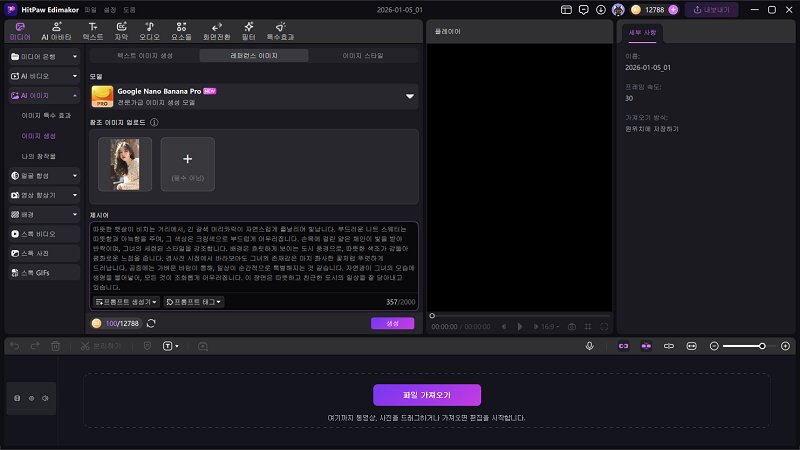The height and width of the screenshot is (450, 800).
Task: Open the 미디어 (Media) toolbar tab
Action: (20, 32)
